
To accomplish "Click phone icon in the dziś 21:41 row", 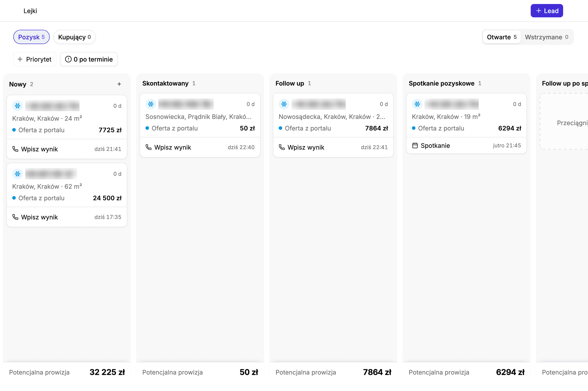I will [x=15, y=149].
